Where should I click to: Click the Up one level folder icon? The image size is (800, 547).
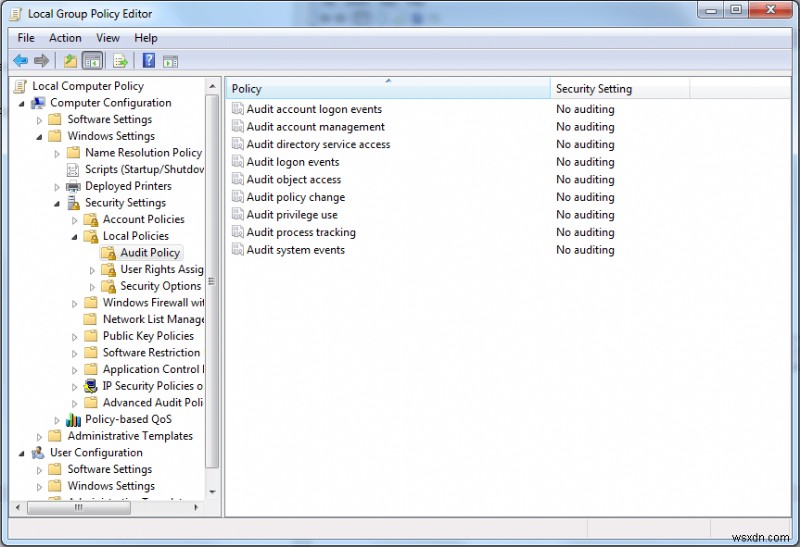pos(70,61)
